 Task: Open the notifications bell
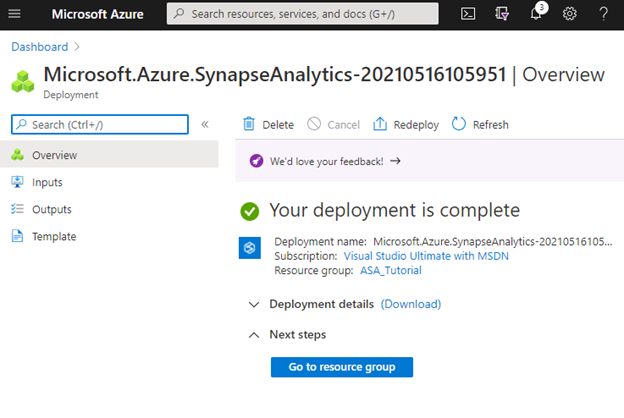point(536,14)
